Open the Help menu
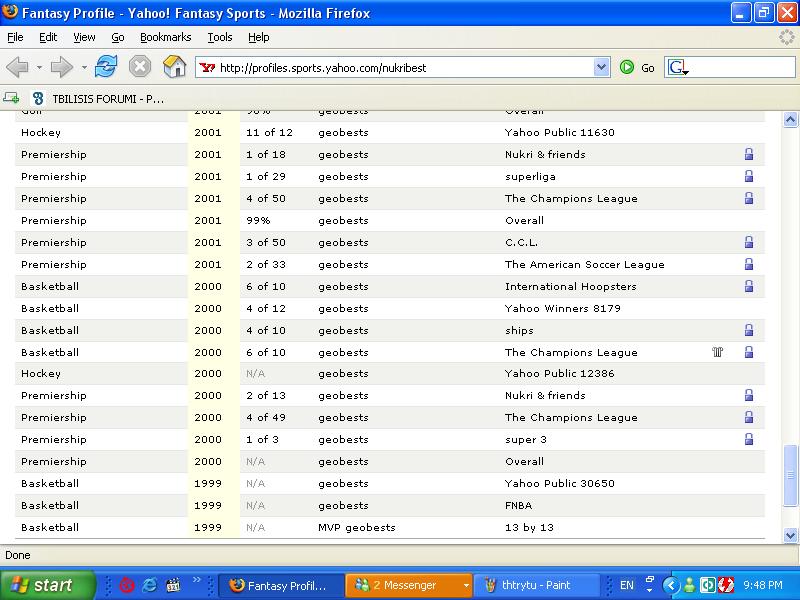800x600 pixels. (259, 37)
